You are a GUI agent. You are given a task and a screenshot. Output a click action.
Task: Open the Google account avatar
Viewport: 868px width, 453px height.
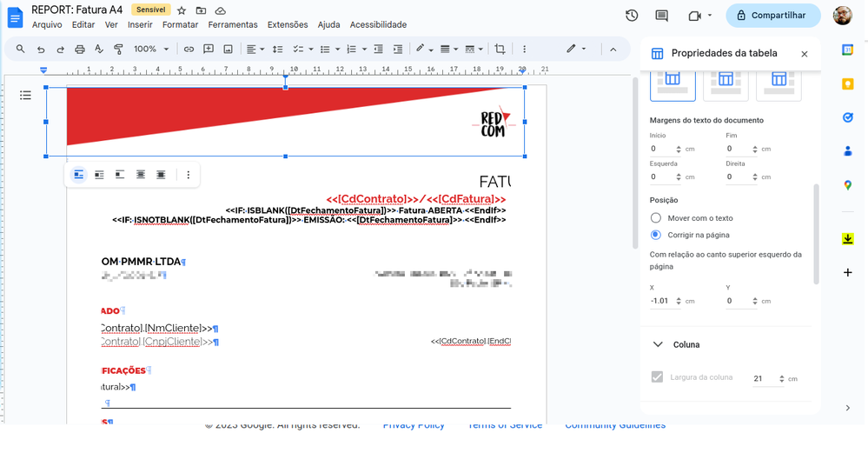pyautogui.click(x=843, y=16)
